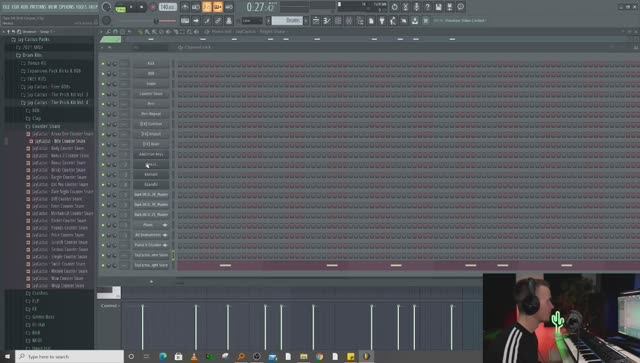Click the transport Stop button
640x363 pixels.
[142, 7]
